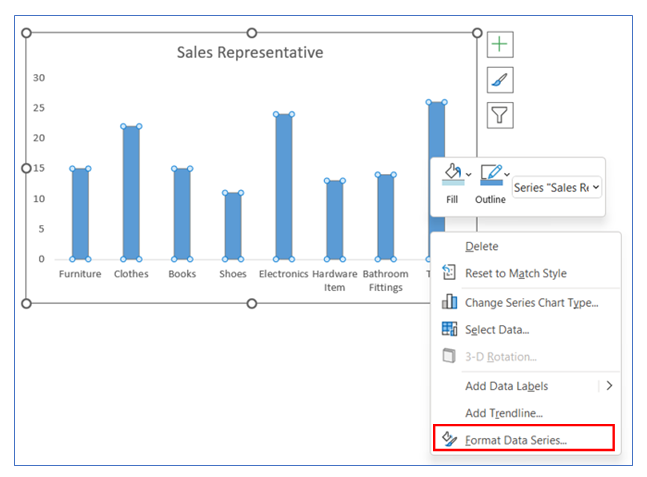Click the Hardware Item axis label
Image resolution: width=647 pixels, height=477 pixels.
point(335,281)
